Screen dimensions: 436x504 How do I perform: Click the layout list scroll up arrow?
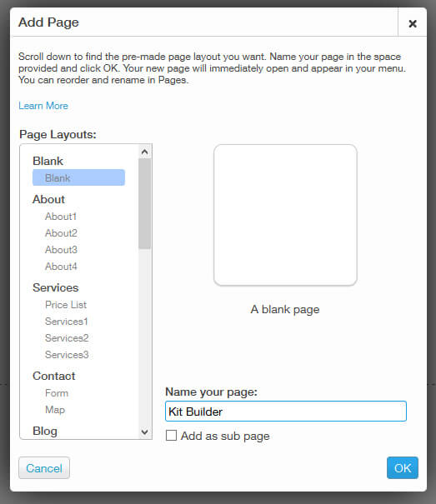coord(145,152)
